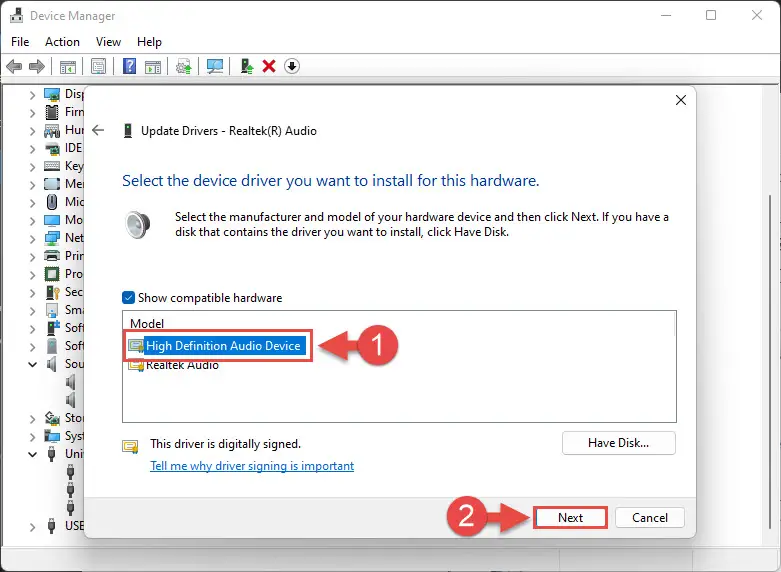Click the Properties toolbar icon
The image size is (781, 572).
98,67
